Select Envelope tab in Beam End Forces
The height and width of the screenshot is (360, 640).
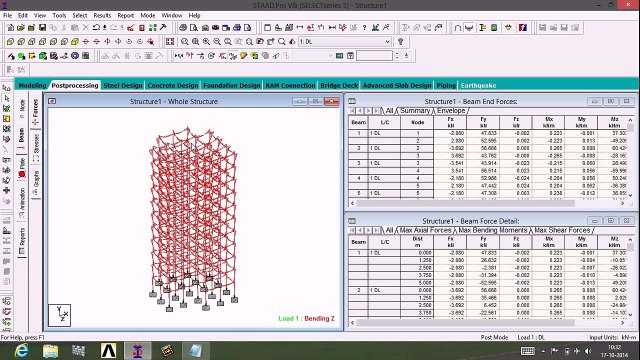pyautogui.click(x=451, y=111)
